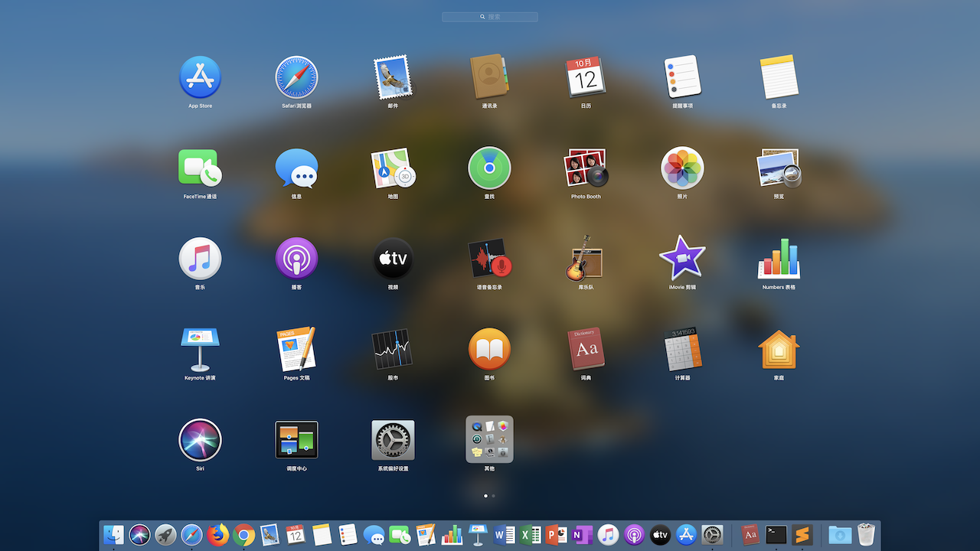Viewport: 980px width, 551px height.
Task: Open the 计算器 calculator app
Action: tap(682, 350)
